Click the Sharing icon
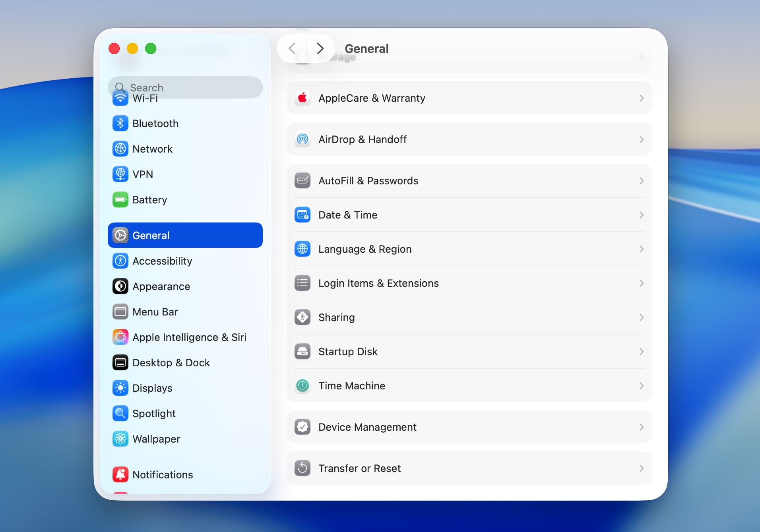The image size is (760, 532). coord(302,317)
